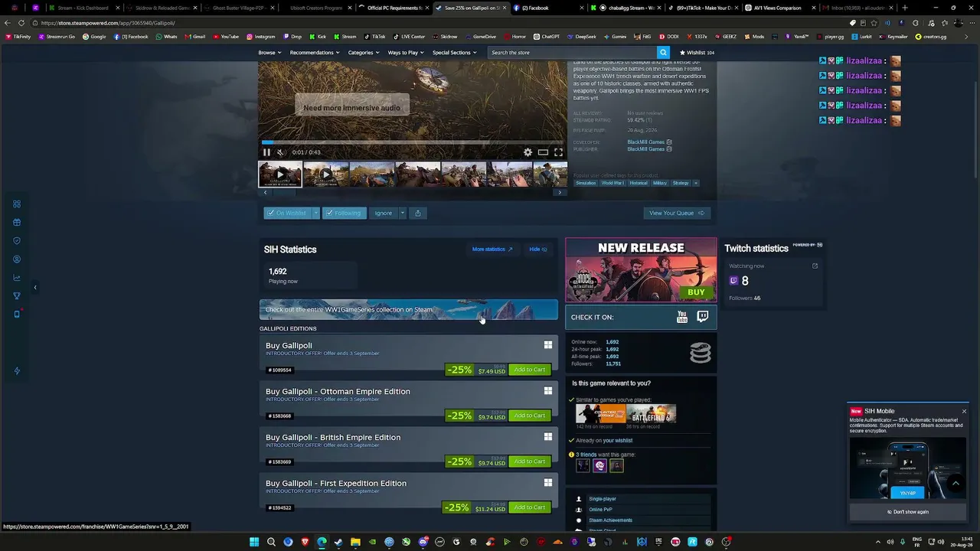
Task: Open Steam from the taskbar
Action: tap(338, 542)
